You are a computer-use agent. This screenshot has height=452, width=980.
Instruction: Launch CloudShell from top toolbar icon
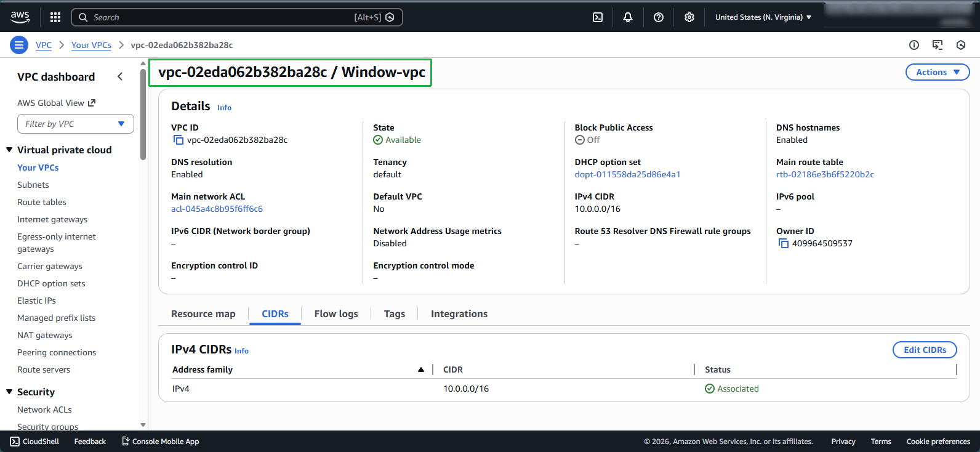coord(598,17)
